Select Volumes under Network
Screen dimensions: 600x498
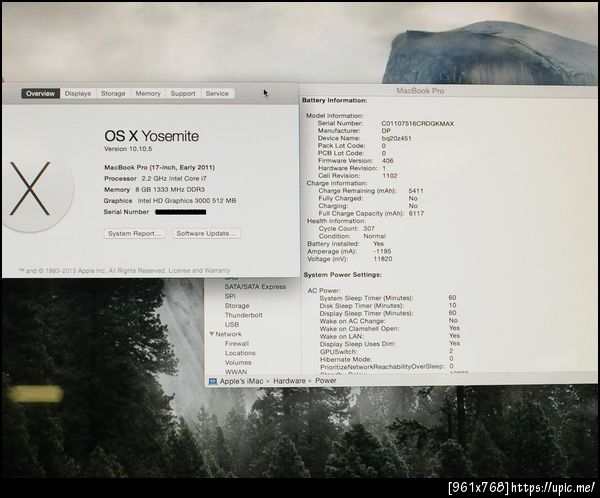238,362
